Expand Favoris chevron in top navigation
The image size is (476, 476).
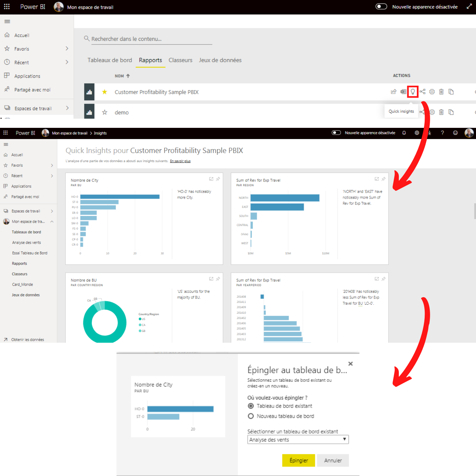67,49
